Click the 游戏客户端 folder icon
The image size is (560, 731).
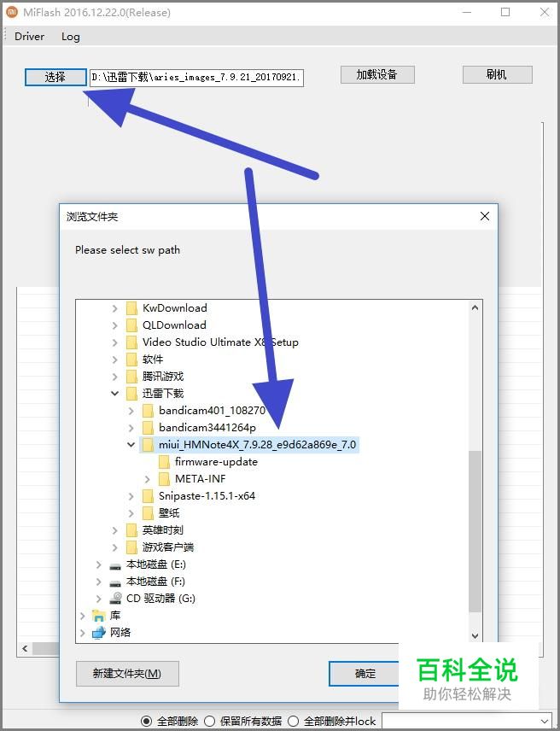pos(131,547)
